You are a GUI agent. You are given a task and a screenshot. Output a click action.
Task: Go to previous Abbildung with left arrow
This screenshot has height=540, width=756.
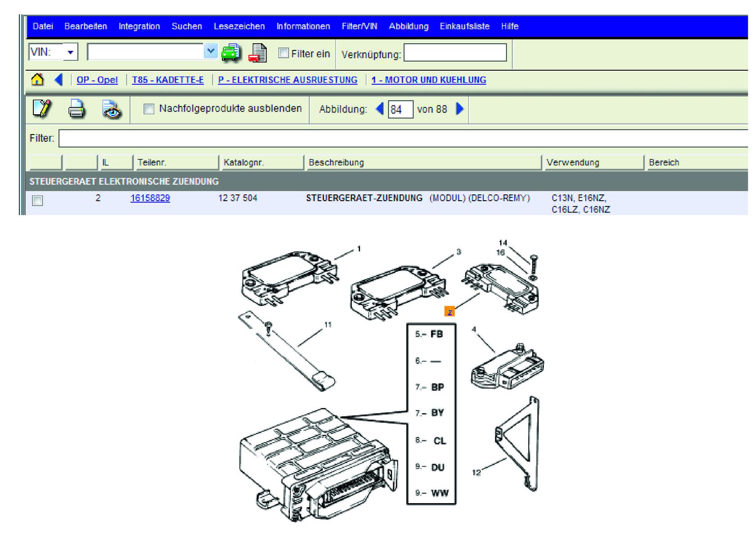(x=380, y=109)
